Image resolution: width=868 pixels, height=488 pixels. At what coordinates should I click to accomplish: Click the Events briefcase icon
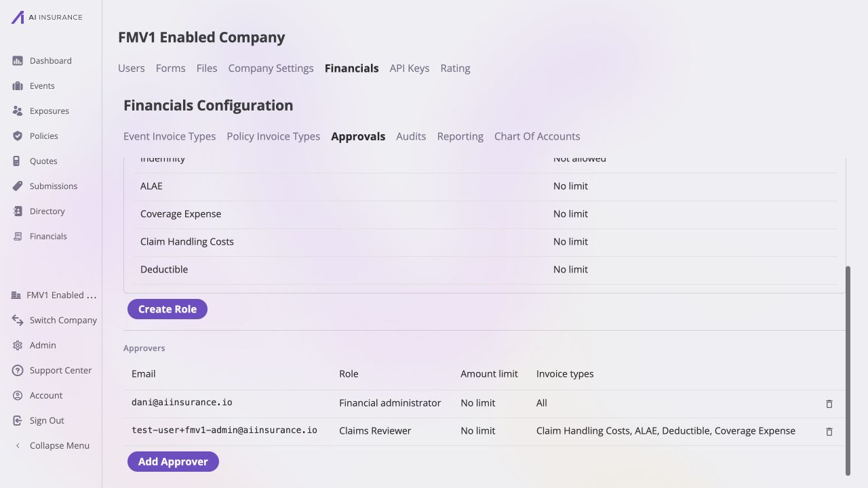[18, 86]
